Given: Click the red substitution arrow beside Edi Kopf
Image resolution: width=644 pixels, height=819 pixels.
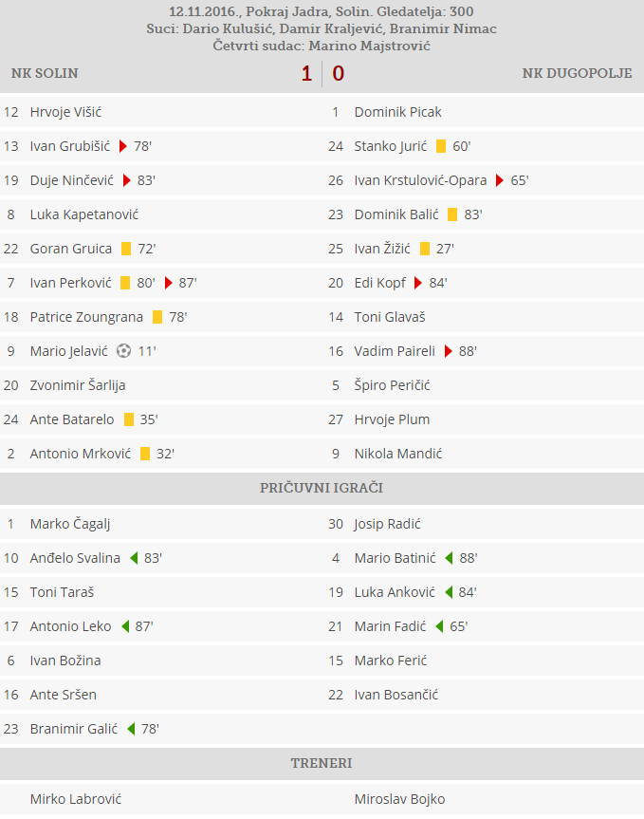Looking at the screenshot, I should pyautogui.click(x=417, y=283).
